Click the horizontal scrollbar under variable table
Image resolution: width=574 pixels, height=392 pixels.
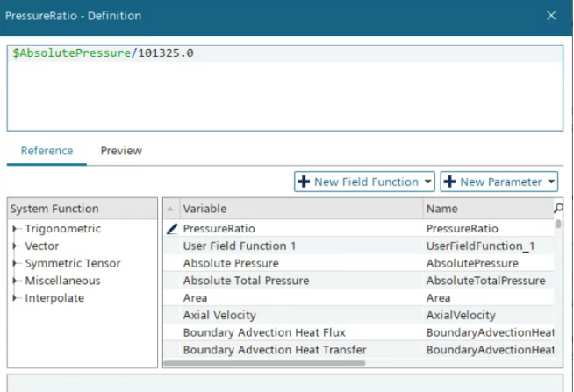coord(264,363)
